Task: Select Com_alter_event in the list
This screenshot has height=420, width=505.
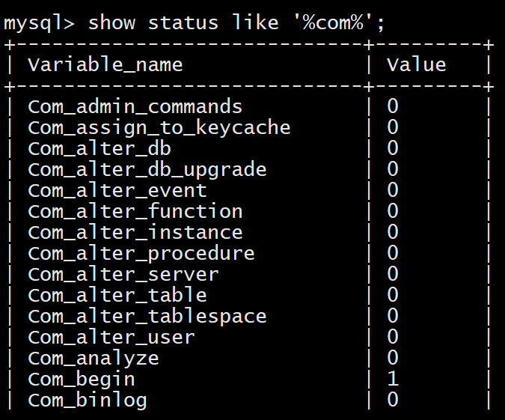Action: pyautogui.click(x=117, y=190)
